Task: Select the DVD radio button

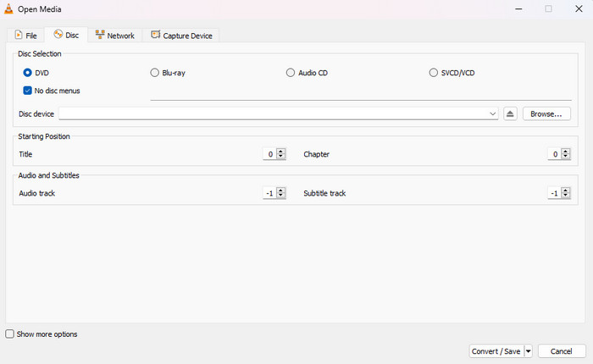Action: (27, 73)
